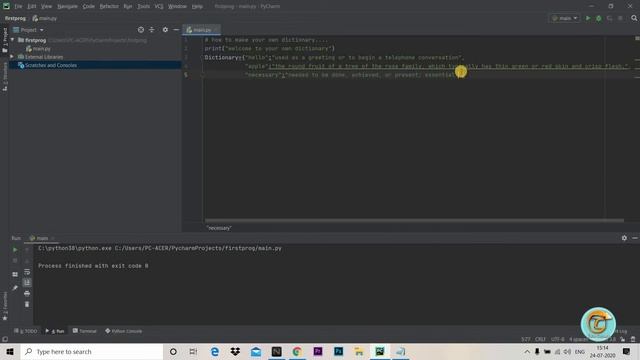
Task: Toggle the Project side tool window stripe
Action: [5, 40]
